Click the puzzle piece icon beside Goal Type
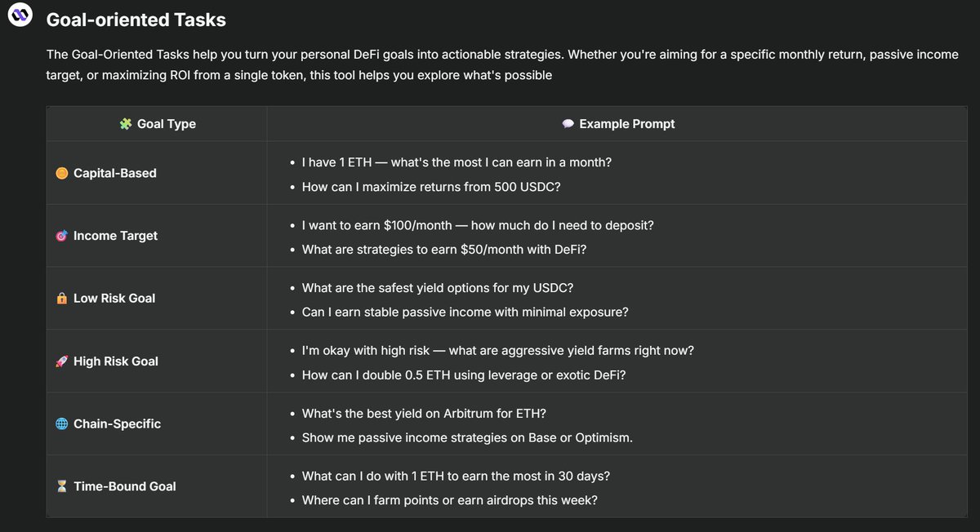Image resolution: width=980 pixels, height=532 pixels. click(x=125, y=124)
